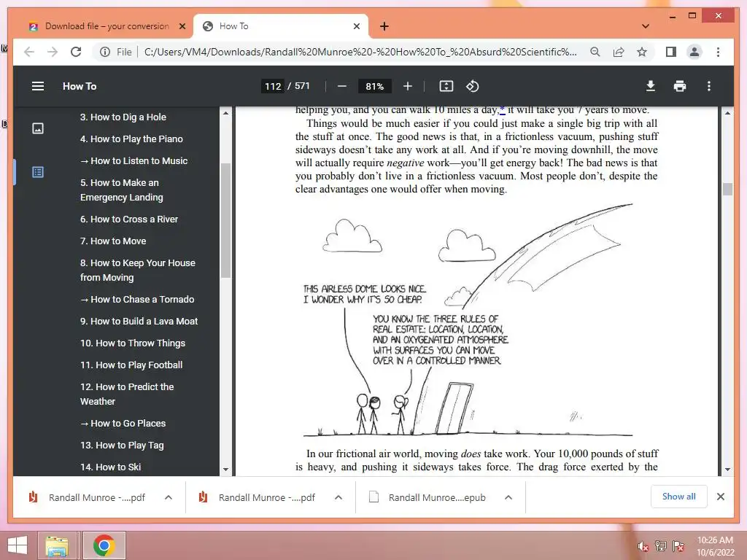Open outline entry How to Listen to Music

tap(134, 161)
